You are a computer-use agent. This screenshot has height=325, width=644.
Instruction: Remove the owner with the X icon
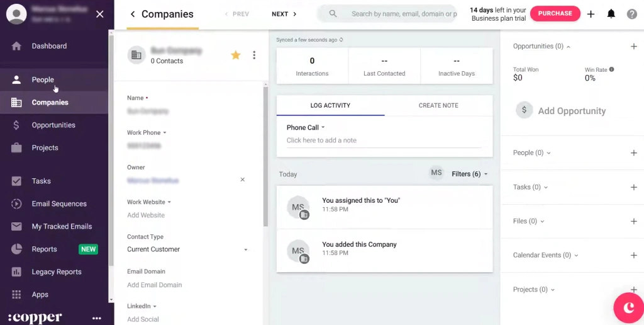click(242, 180)
